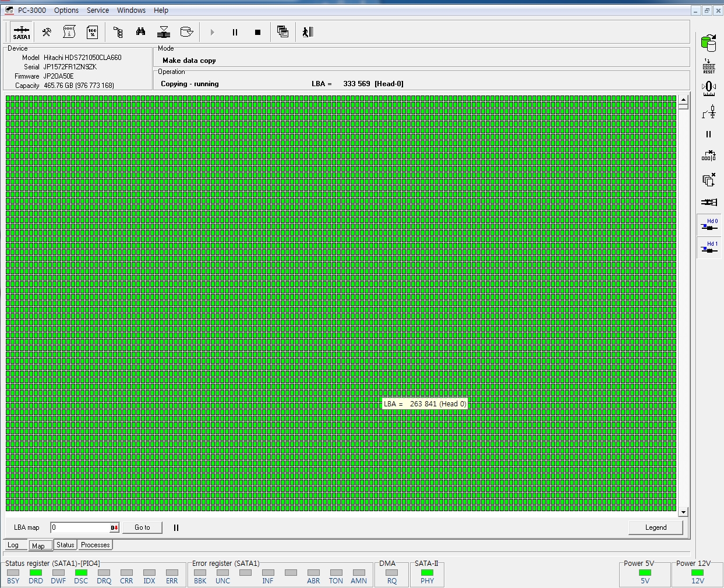
Task: Click the 100% test document icon
Action: [x=92, y=32]
